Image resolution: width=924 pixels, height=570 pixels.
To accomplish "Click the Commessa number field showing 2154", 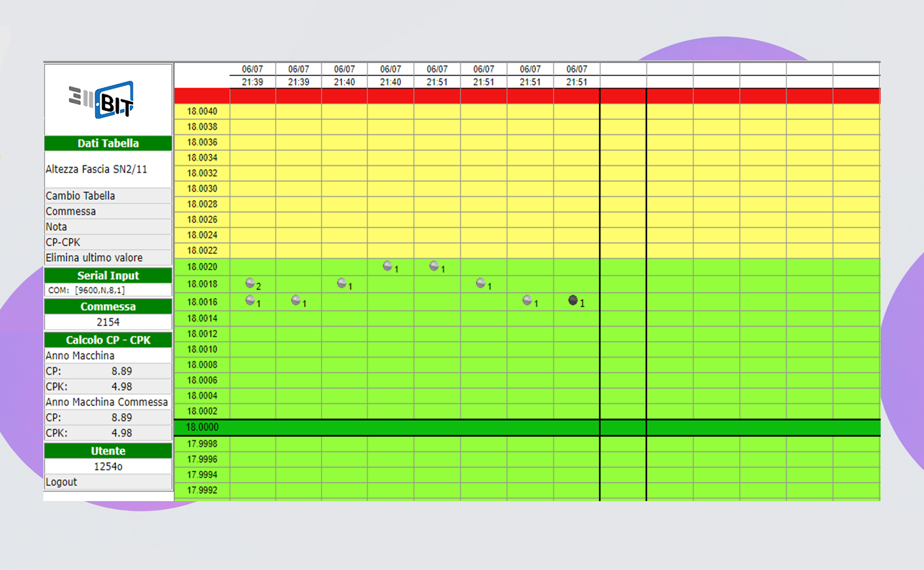I will [x=108, y=322].
